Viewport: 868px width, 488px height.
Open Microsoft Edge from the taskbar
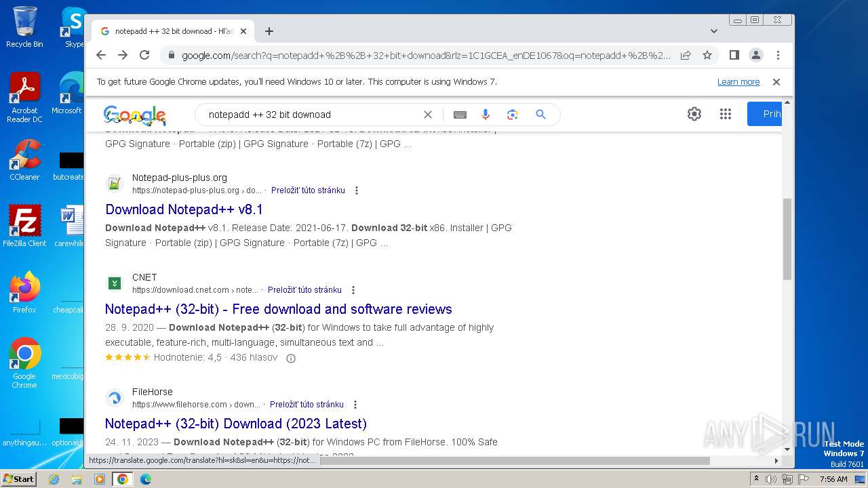(145, 479)
